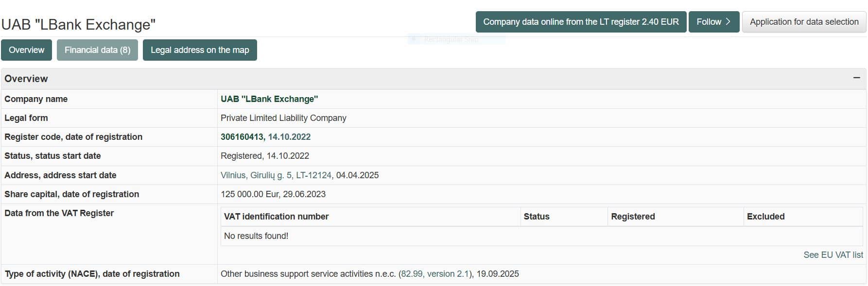Switch to Financial data (8) tab
Image resolution: width=868 pixels, height=286 pixels.
[97, 50]
